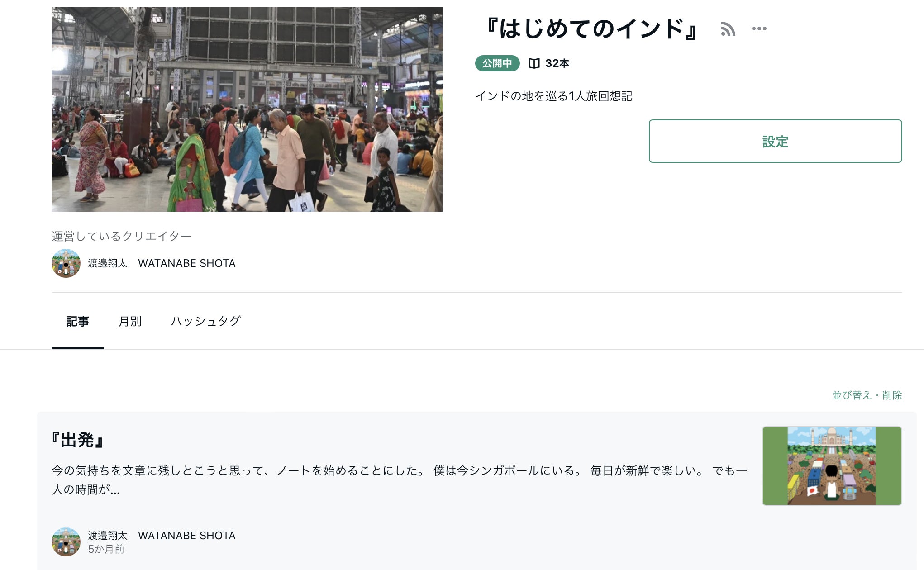Click the magazine title 『はじめてのインド』

click(591, 28)
